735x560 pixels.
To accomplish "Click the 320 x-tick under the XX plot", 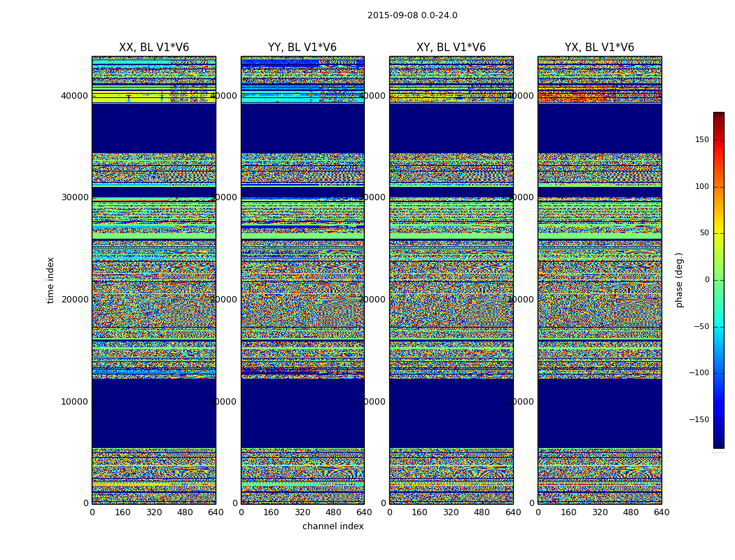I will pos(154,512).
